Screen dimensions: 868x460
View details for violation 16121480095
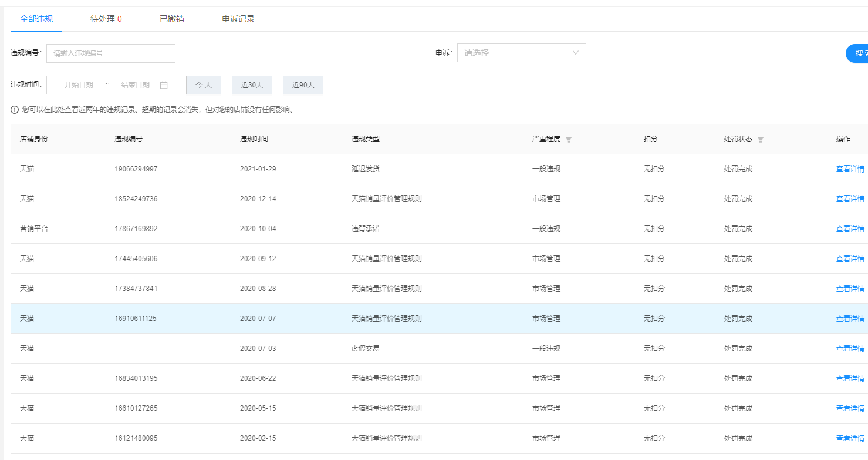850,438
